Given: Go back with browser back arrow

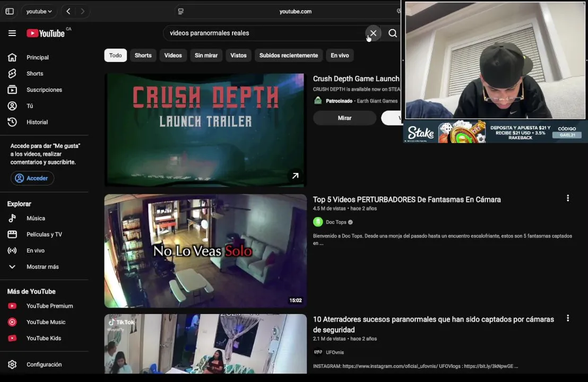Looking at the screenshot, I should coord(68,11).
